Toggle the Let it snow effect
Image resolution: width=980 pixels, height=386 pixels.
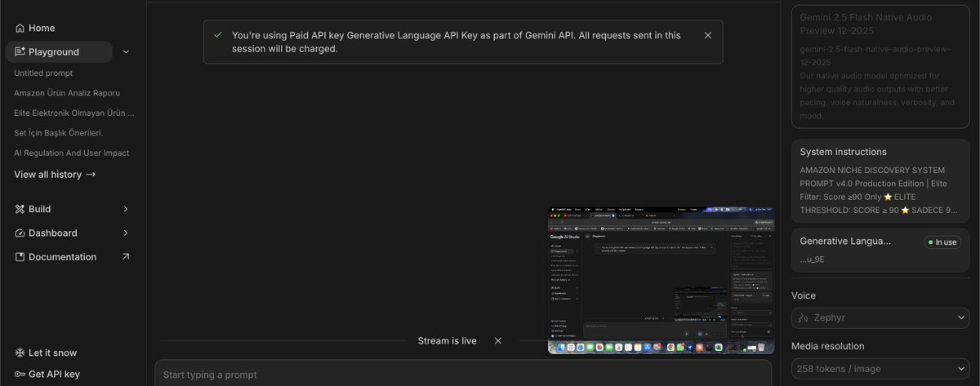click(46, 353)
